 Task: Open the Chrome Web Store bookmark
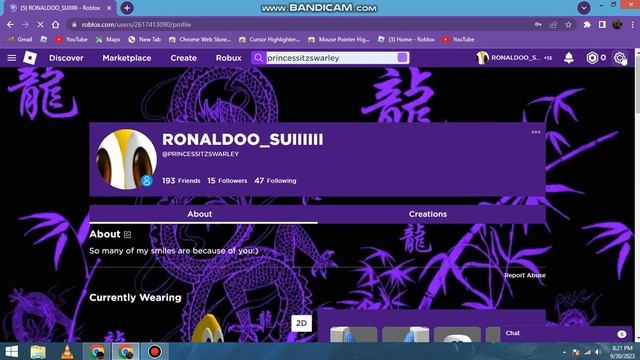click(200, 39)
